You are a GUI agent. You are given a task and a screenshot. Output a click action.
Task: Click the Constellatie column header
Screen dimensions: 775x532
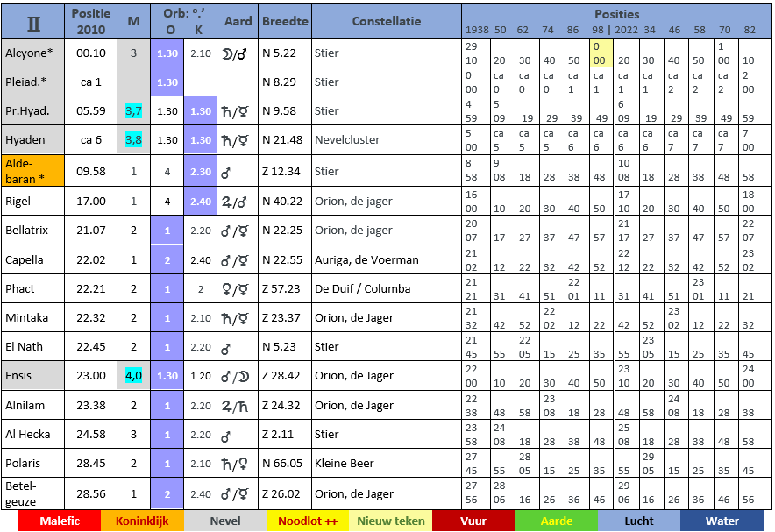(x=387, y=21)
